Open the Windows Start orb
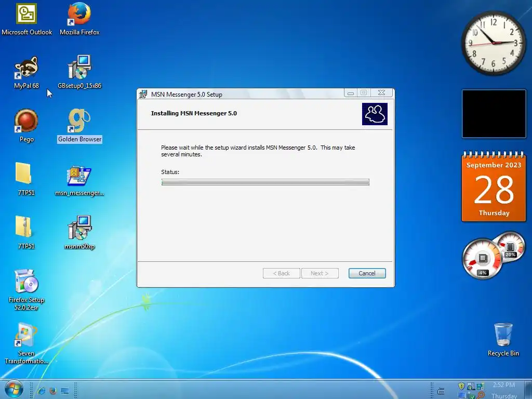This screenshot has height=399, width=532. tap(14, 389)
